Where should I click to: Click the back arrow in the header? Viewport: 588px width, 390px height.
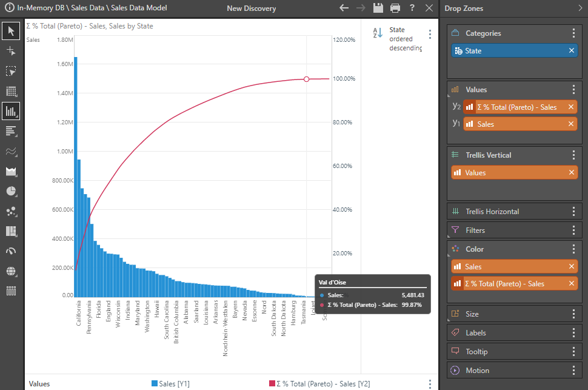344,8
